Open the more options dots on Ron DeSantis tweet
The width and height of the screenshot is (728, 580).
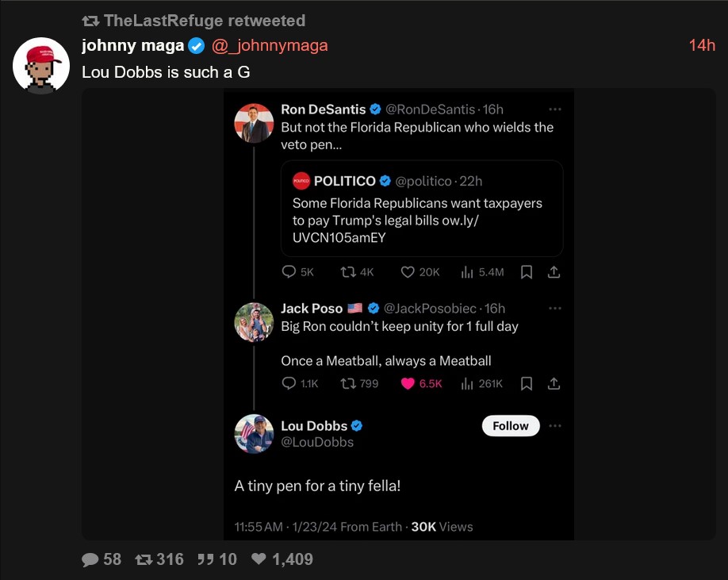pos(555,109)
